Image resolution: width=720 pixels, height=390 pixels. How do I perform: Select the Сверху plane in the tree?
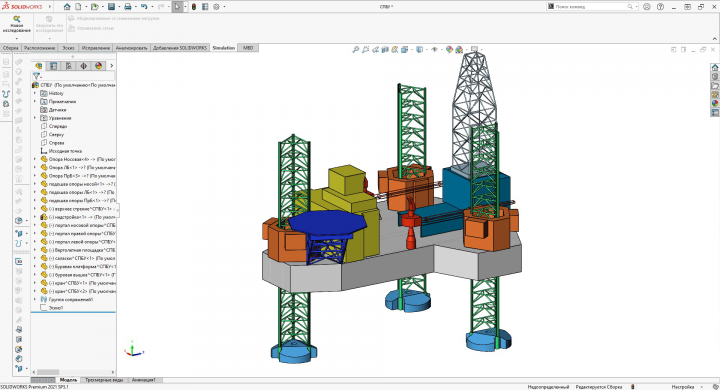pos(56,135)
